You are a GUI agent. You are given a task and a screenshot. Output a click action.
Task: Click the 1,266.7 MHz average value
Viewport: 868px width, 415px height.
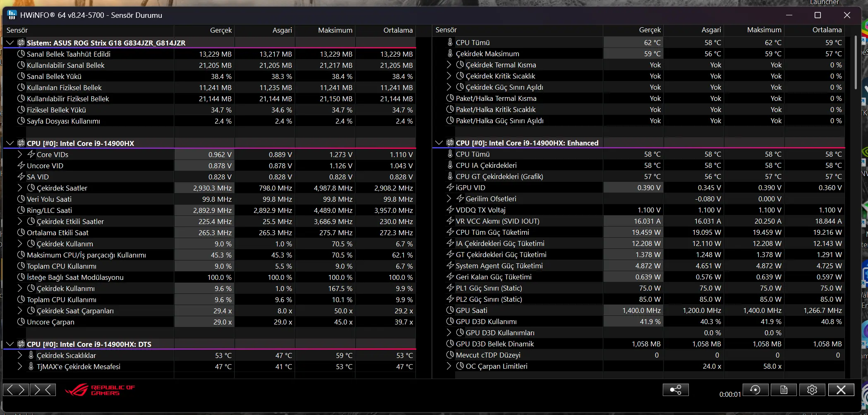(x=822, y=310)
